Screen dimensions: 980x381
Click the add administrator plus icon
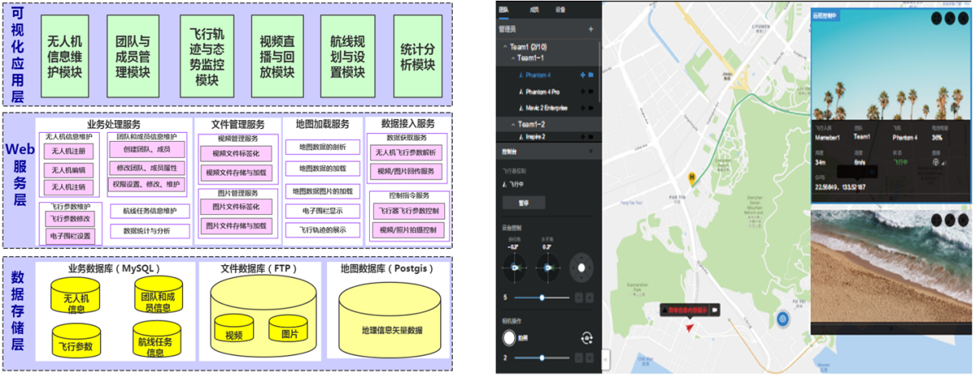pyautogui.click(x=590, y=29)
